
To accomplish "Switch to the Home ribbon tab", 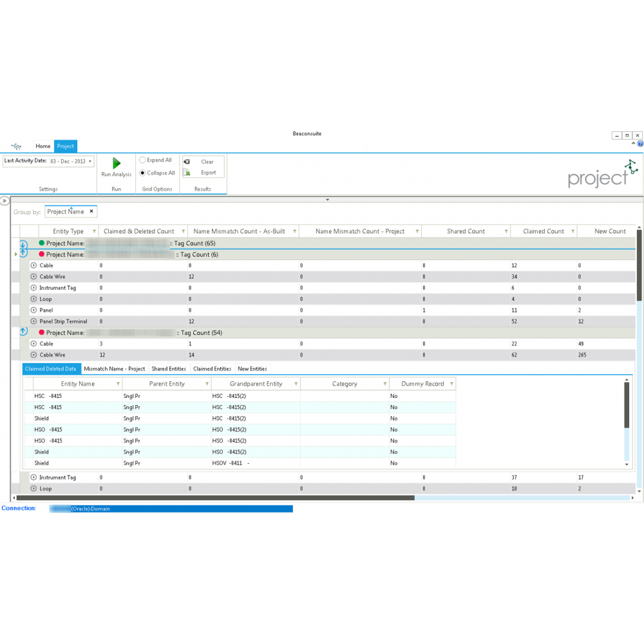I will click(x=43, y=146).
